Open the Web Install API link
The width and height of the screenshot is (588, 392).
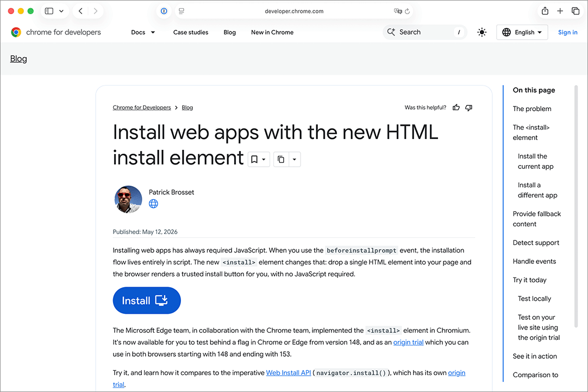(289, 373)
